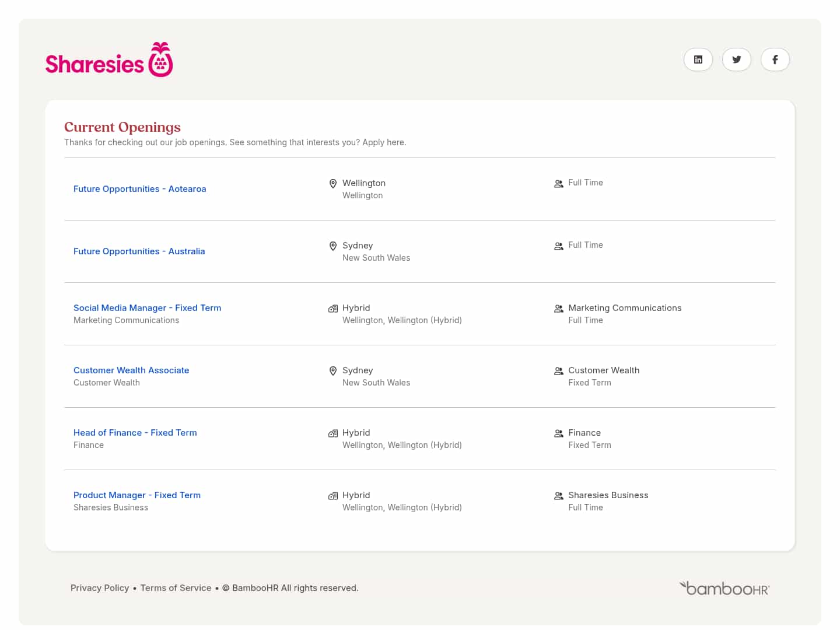The width and height of the screenshot is (840, 630).
Task: Click people icon in Future Opportunities - Australia row
Action: 558,246
